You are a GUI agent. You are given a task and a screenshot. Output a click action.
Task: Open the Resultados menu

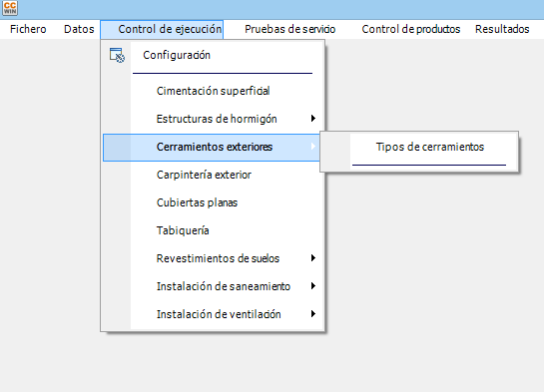(x=502, y=29)
